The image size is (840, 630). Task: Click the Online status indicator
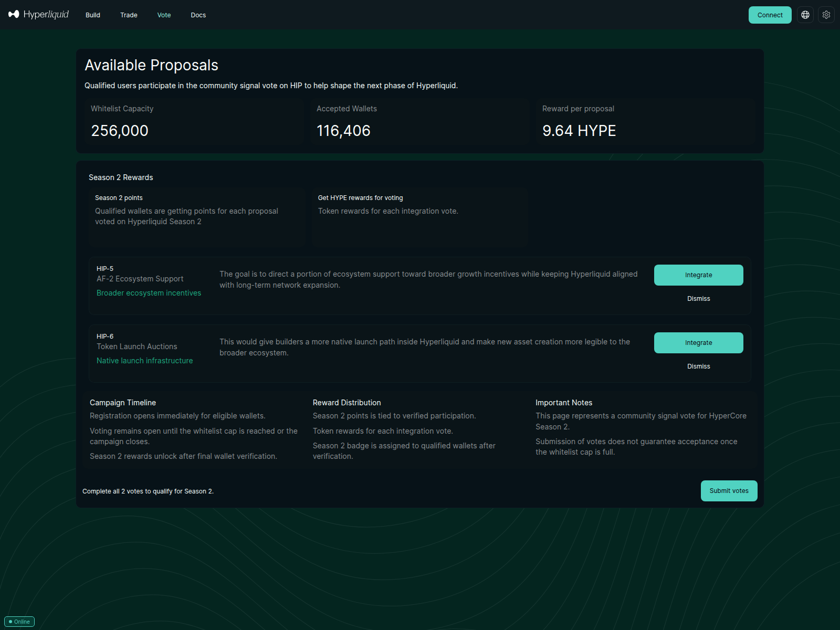(x=19, y=622)
